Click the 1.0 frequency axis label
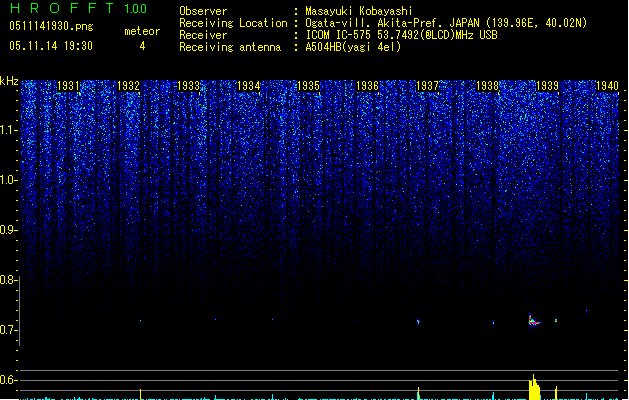 click(x=9, y=180)
